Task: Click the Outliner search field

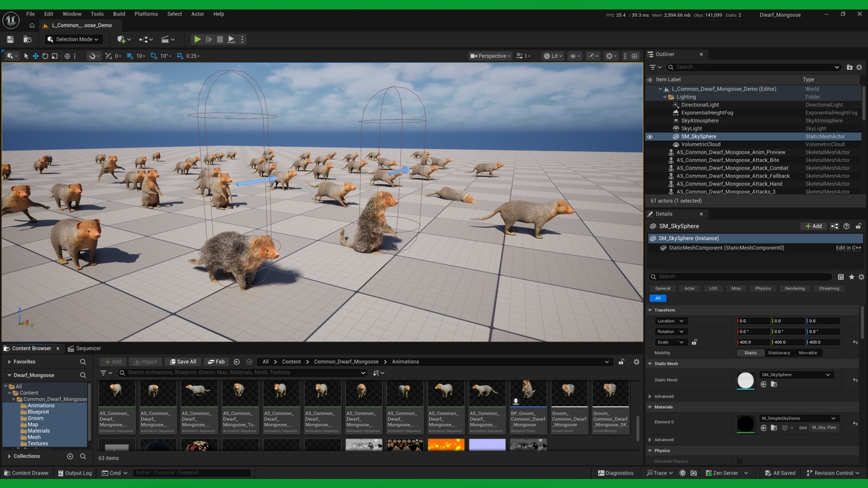Action: 753,67
